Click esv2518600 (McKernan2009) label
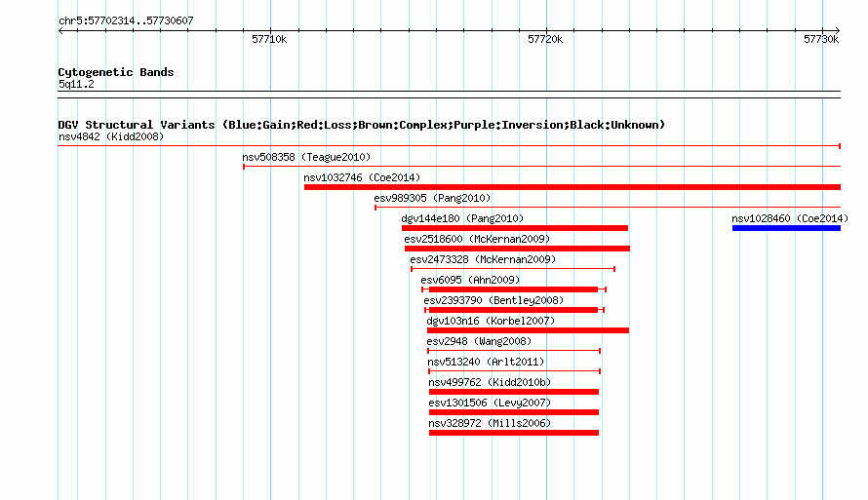Image resolution: width=868 pixels, height=500 pixels. (x=477, y=239)
